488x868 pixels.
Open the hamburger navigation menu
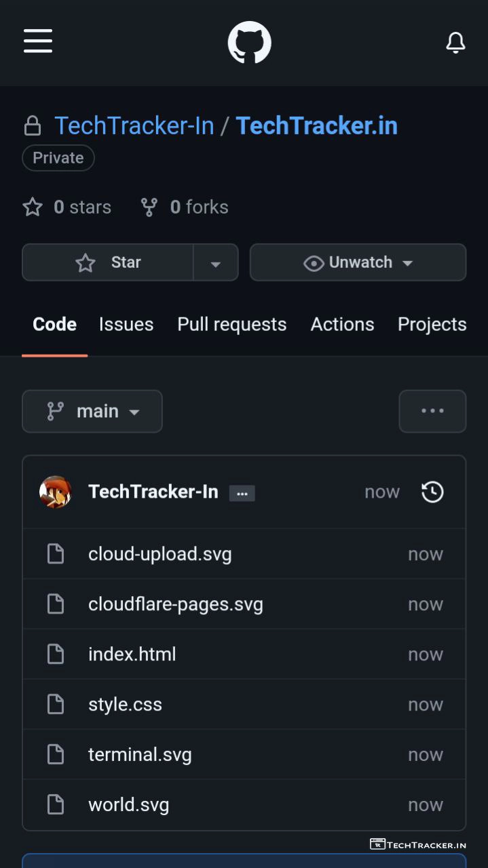pos(38,41)
